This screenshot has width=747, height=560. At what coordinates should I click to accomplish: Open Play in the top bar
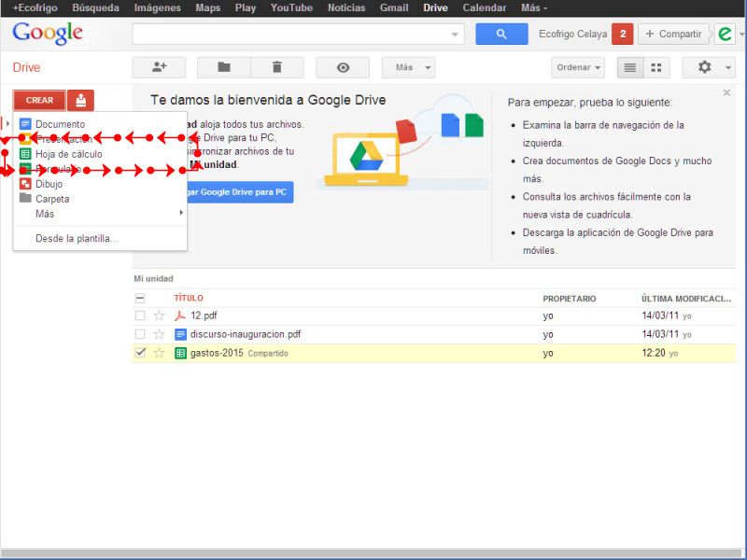[246, 8]
